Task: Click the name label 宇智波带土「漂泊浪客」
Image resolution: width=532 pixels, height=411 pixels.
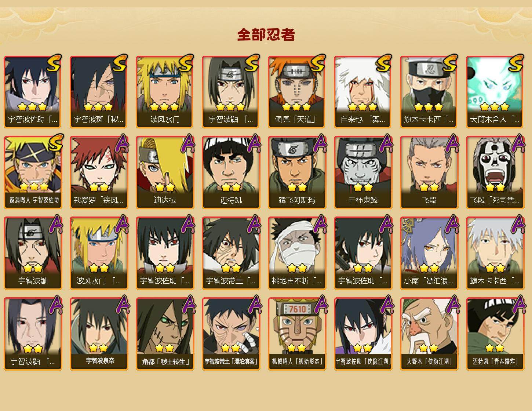Action: pyautogui.click(x=231, y=361)
